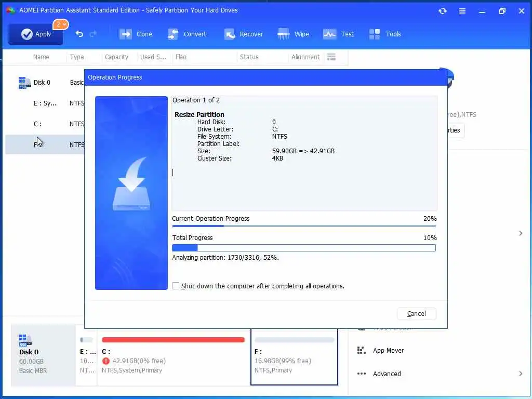The width and height of the screenshot is (532, 399).
Task: Sort by Used Space column header
Action: point(153,57)
